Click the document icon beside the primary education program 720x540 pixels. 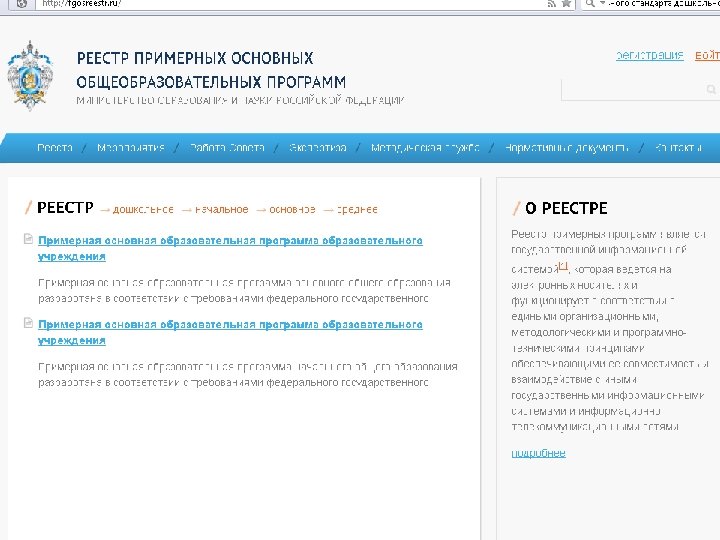pos(28,323)
